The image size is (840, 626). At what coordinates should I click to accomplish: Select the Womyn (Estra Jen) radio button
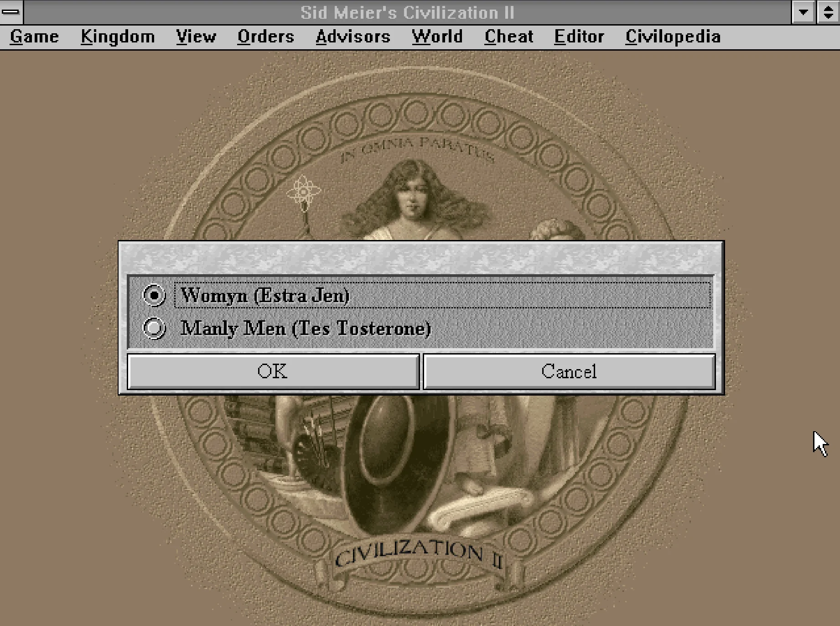(x=154, y=295)
